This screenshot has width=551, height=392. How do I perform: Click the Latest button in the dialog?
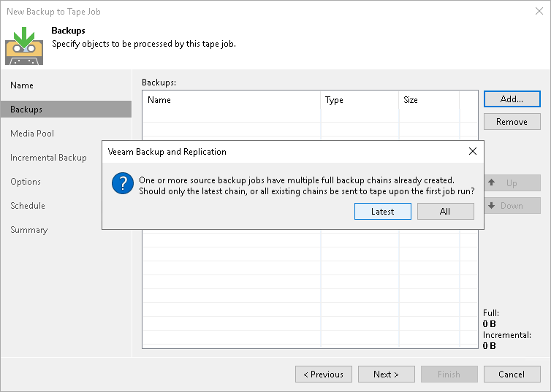click(383, 211)
